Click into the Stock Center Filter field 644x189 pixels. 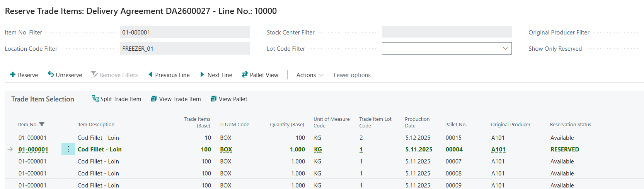pos(446,32)
